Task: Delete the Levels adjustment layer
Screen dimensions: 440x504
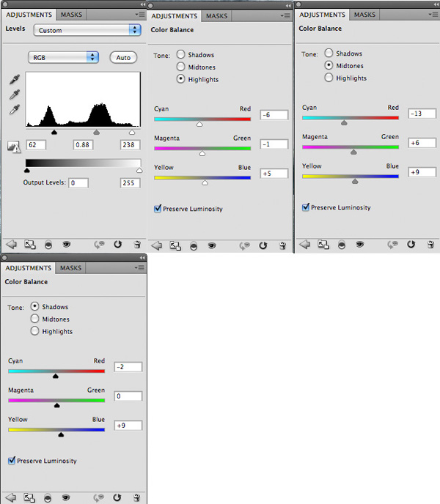Action: point(137,245)
